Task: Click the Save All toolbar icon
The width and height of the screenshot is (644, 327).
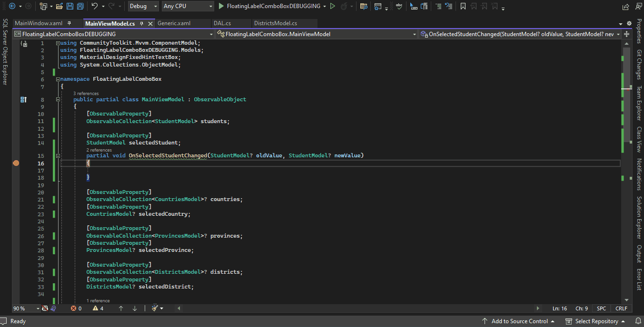Action: [x=80, y=6]
